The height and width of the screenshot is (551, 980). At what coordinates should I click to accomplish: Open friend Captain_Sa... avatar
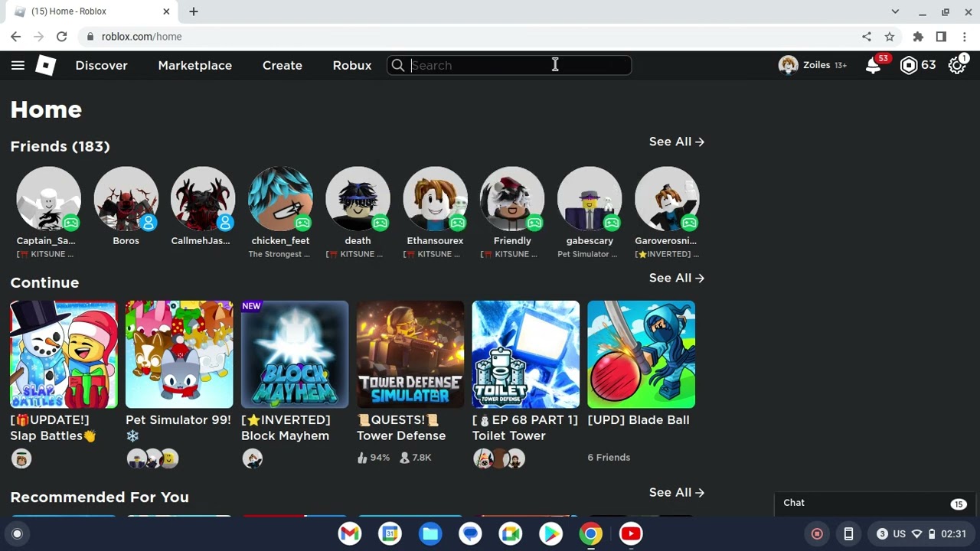[x=48, y=199]
